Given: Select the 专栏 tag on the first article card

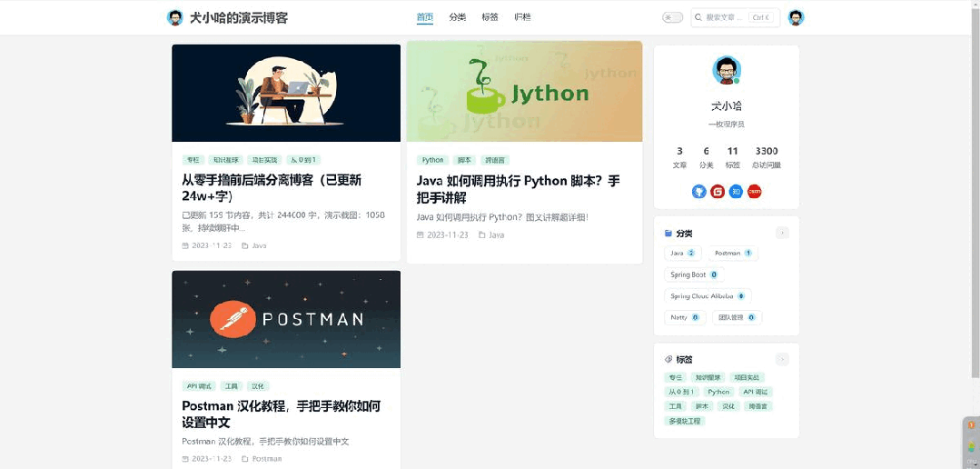Looking at the screenshot, I should pyautogui.click(x=193, y=160).
